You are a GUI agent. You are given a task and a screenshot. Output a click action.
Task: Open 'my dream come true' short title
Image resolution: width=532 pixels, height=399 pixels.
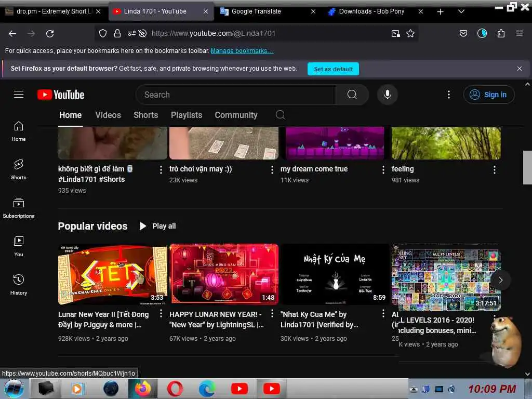314,169
